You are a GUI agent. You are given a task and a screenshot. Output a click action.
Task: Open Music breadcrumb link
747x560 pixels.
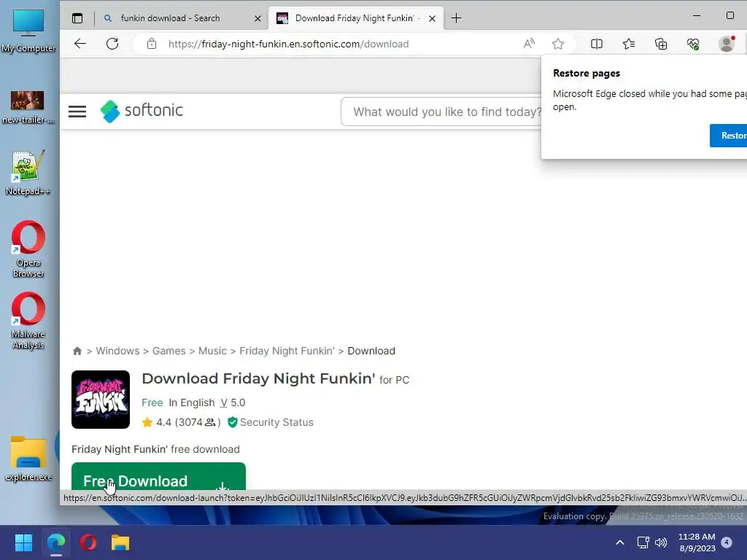[x=212, y=351]
